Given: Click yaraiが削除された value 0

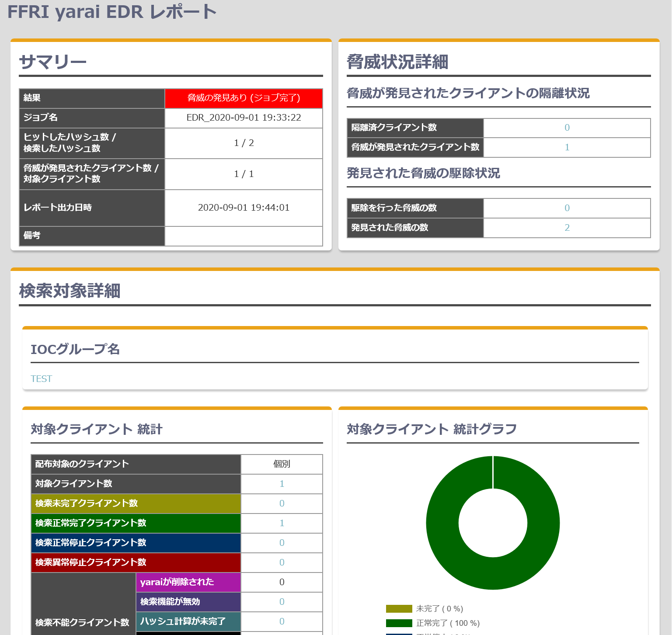Looking at the screenshot, I should (282, 582).
